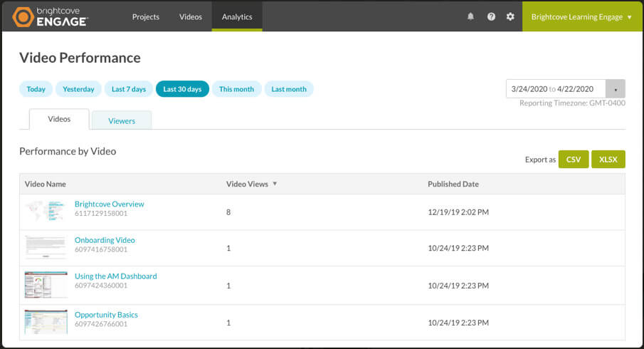
Task: Open the notifications bell
Action: tap(470, 16)
